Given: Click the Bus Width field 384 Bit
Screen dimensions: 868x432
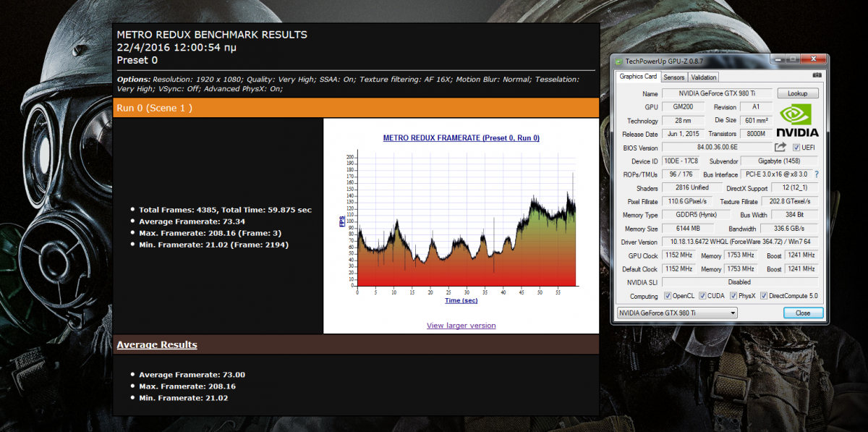Looking at the screenshot, I should coord(795,215).
